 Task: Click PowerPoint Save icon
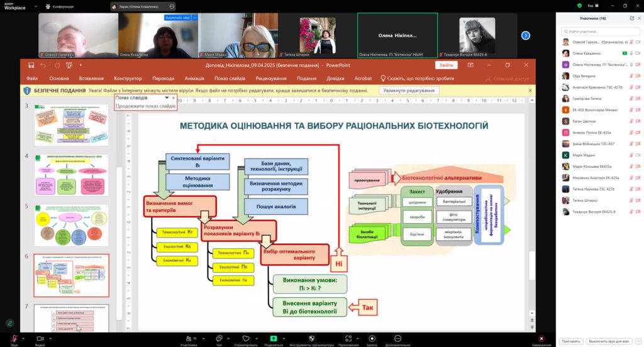(x=31, y=65)
